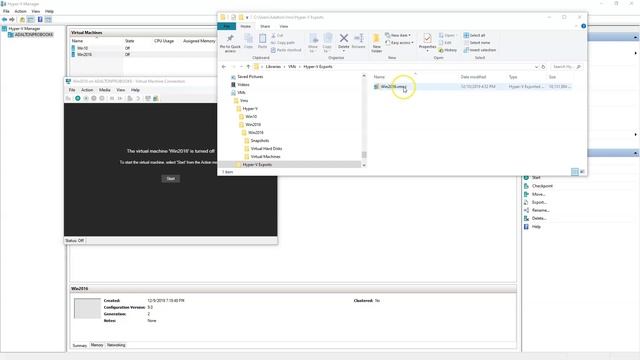Click Hyper-V Manager toolbar back arrow
Viewport: 640px width, 360px height.
coord(4,20)
